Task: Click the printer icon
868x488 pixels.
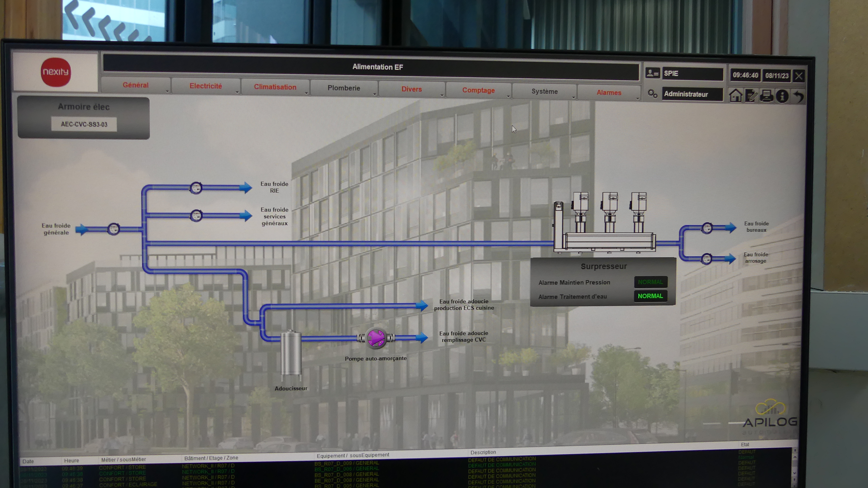Action: pyautogui.click(x=767, y=96)
